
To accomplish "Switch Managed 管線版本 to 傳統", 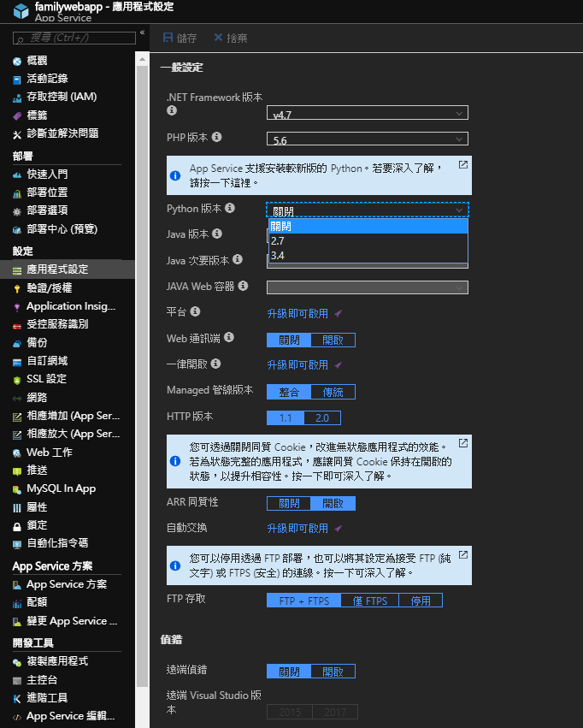I will (333, 392).
